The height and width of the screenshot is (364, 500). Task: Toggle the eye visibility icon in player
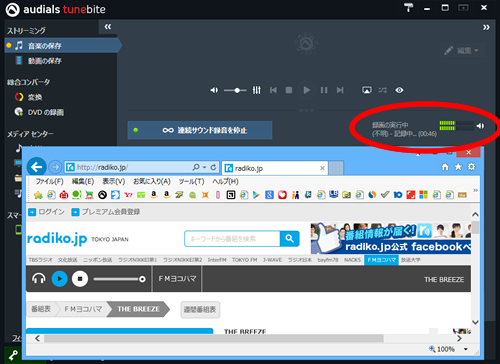click(x=399, y=90)
